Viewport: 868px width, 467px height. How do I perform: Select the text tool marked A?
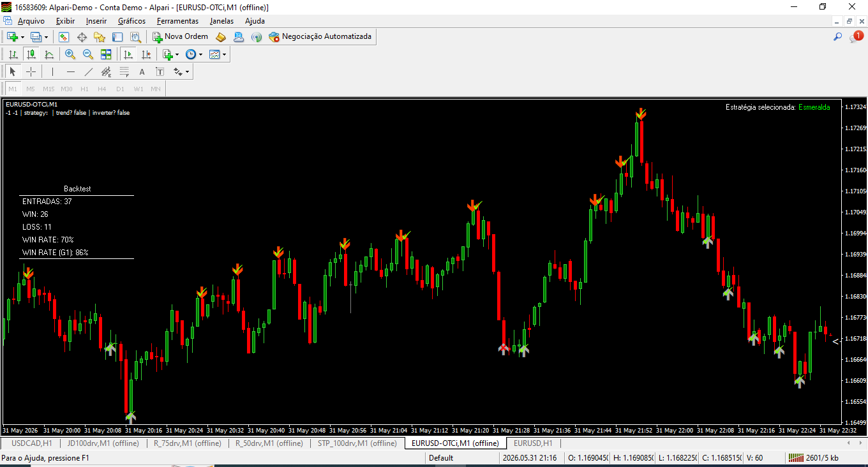pyautogui.click(x=142, y=72)
